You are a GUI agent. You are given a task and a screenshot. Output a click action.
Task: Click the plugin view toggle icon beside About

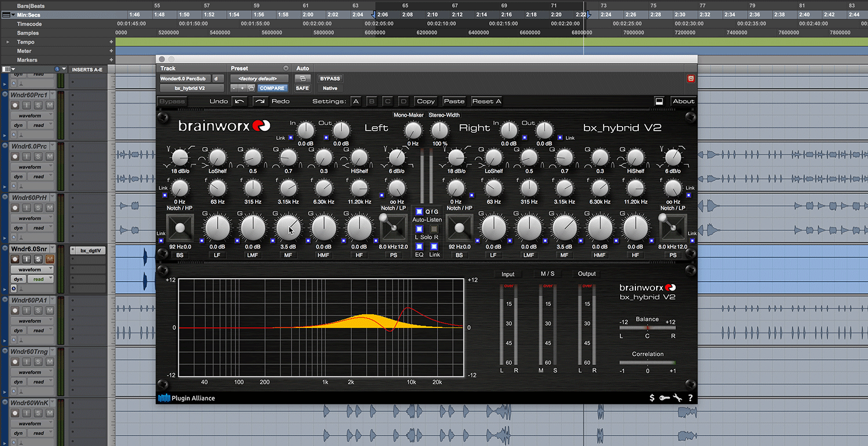[x=659, y=101]
